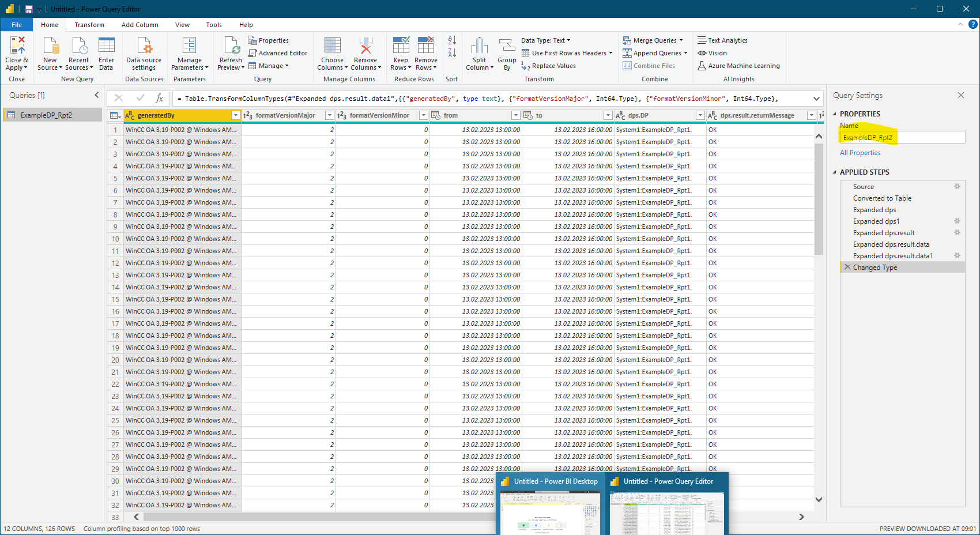Switch to the View tab
The image size is (980, 535).
tap(183, 25)
